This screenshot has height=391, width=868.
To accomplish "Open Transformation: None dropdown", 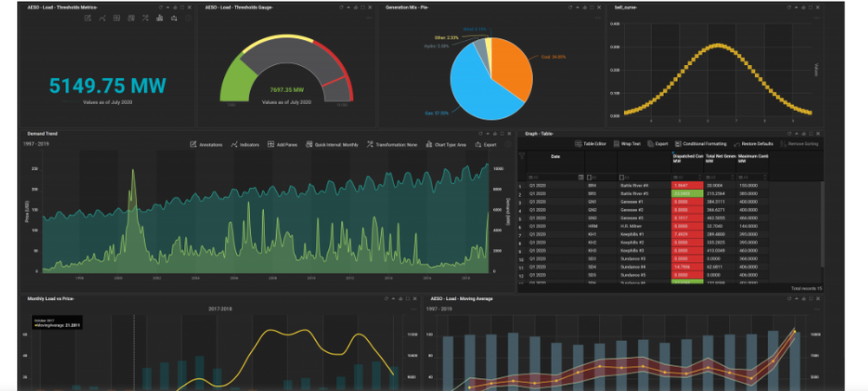I will 392,144.
